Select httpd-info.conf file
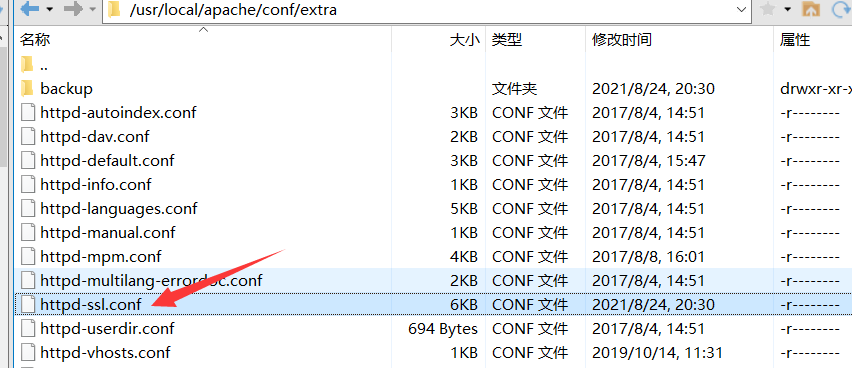 [96, 185]
